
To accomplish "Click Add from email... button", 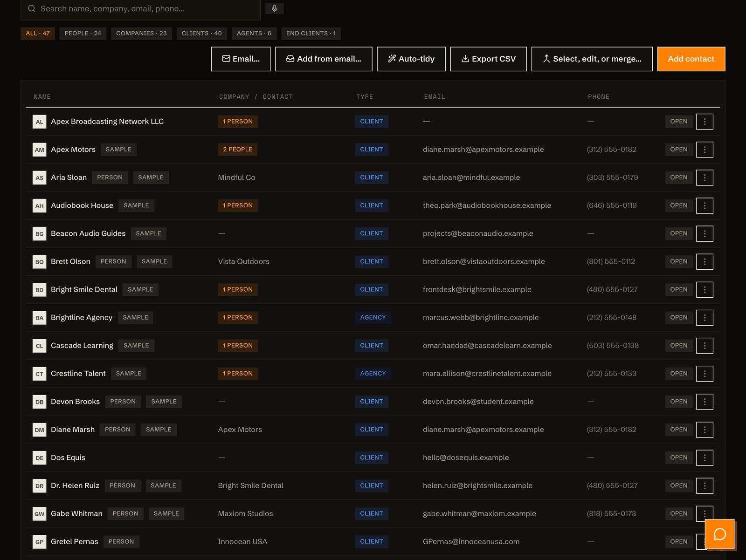I will coord(324,59).
